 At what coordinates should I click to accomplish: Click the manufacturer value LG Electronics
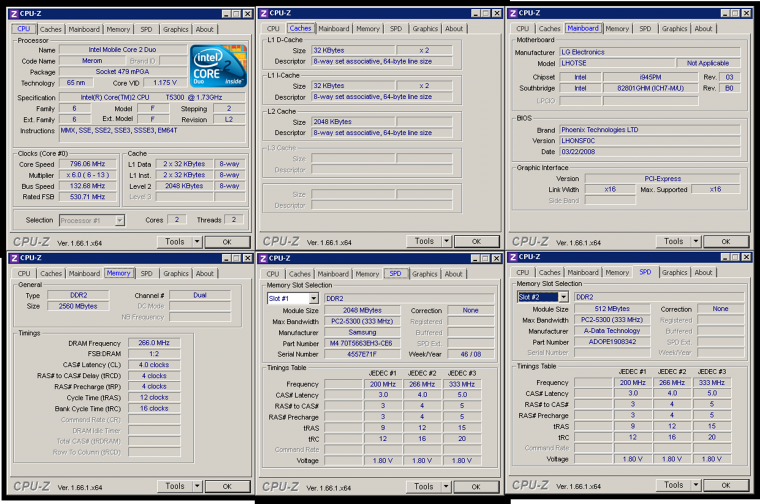[649, 52]
